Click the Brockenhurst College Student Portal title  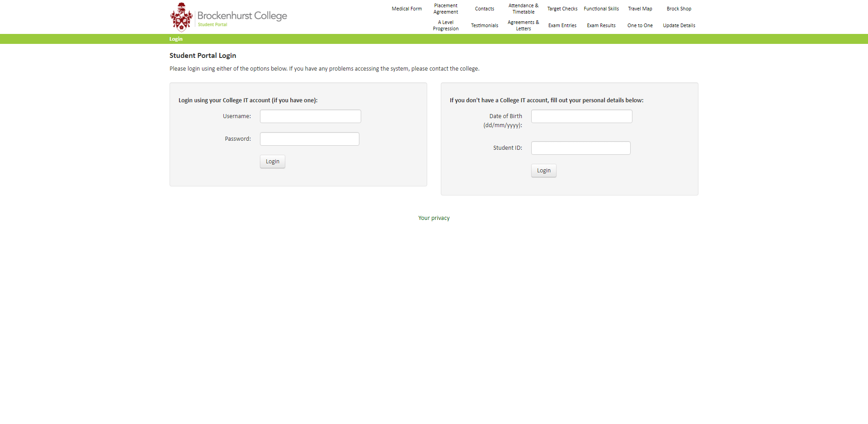242,18
